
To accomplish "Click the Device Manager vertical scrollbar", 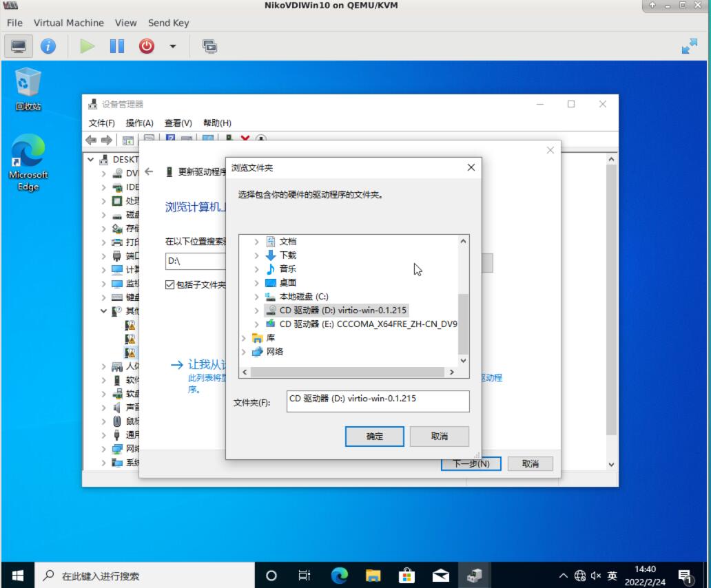I will (x=611, y=299).
